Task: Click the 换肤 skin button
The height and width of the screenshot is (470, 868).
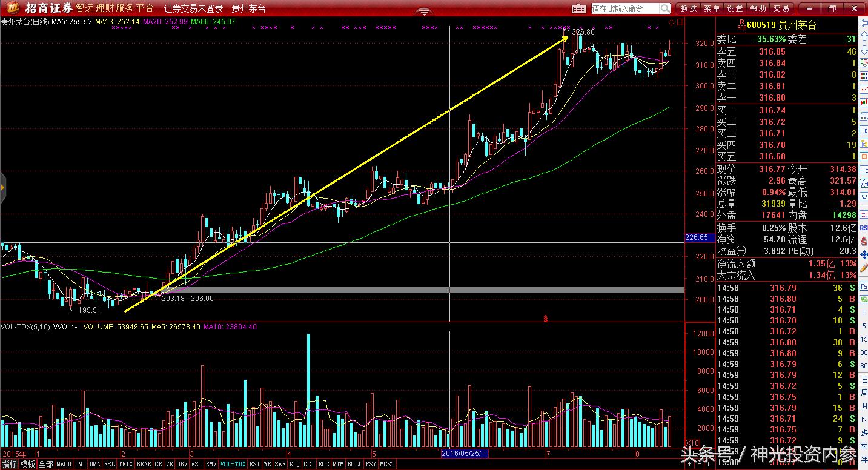Action: (x=689, y=8)
